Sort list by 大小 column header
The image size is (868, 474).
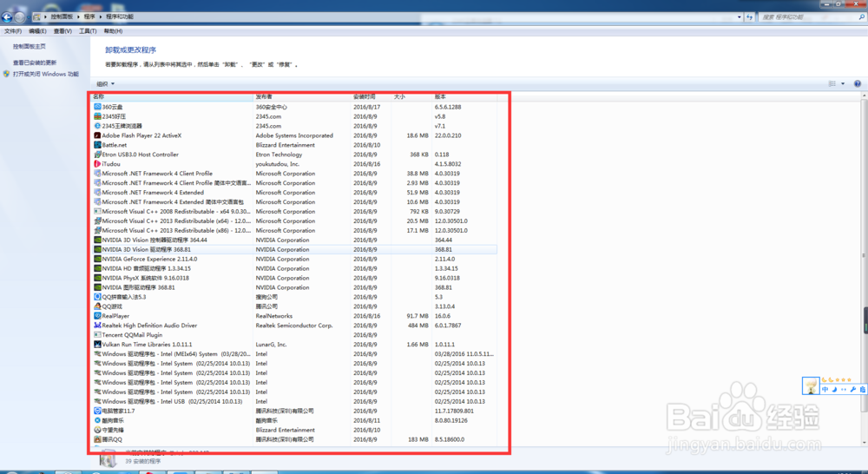click(x=411, y=97)
